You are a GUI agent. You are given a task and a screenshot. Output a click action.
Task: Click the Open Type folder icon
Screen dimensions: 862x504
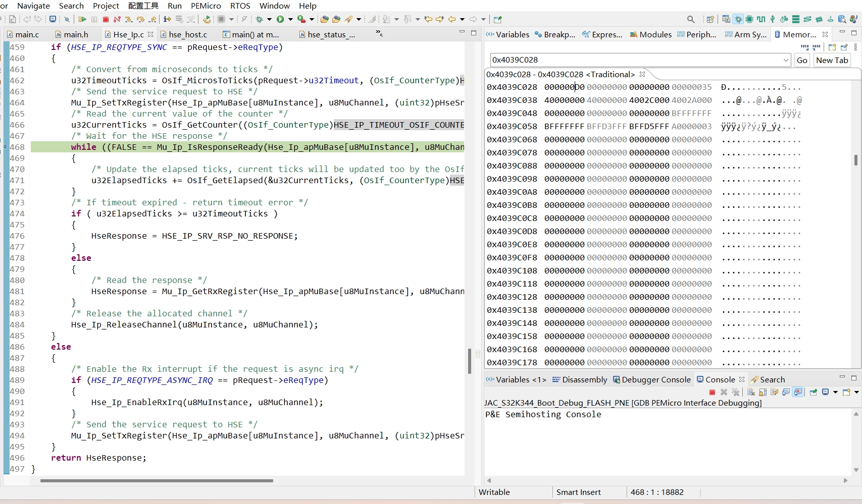325,19
